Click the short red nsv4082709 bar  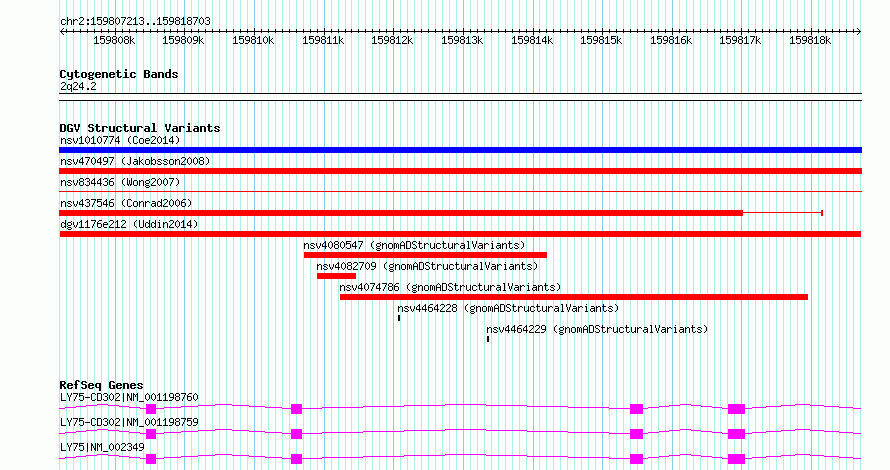(337, 276)
